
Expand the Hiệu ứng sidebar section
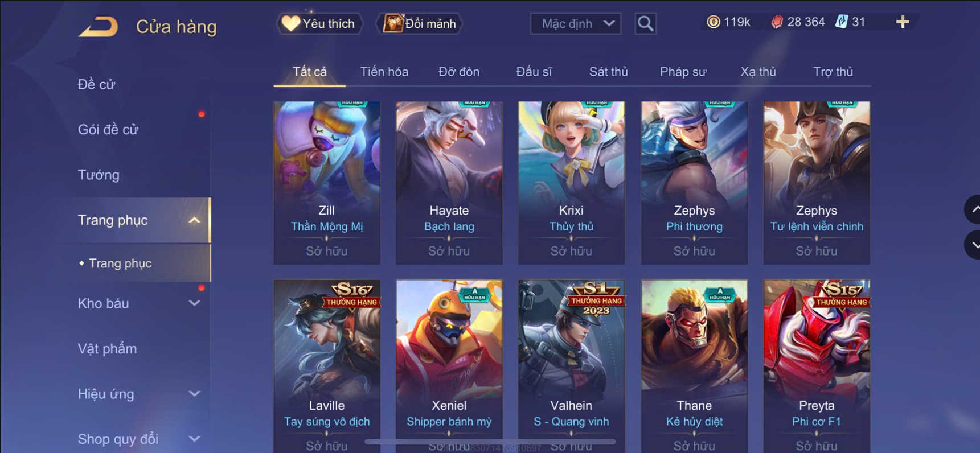coord(194,394)
